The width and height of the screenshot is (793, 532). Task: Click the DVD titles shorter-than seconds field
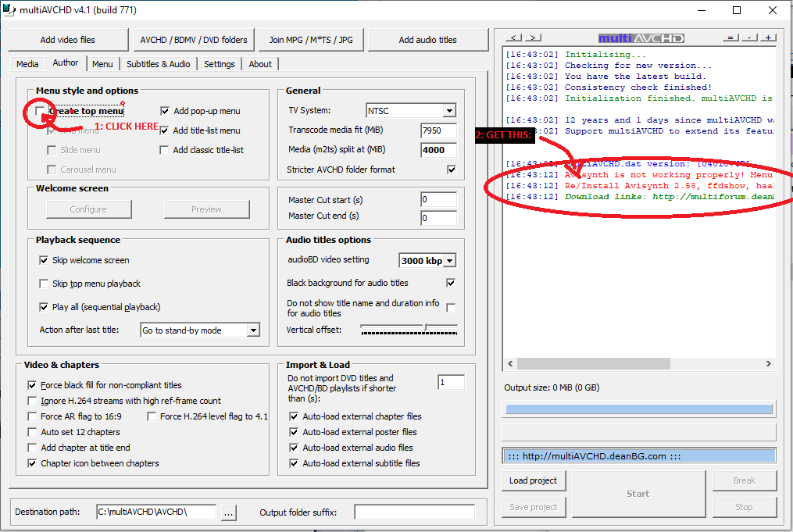tap(451, 382)
